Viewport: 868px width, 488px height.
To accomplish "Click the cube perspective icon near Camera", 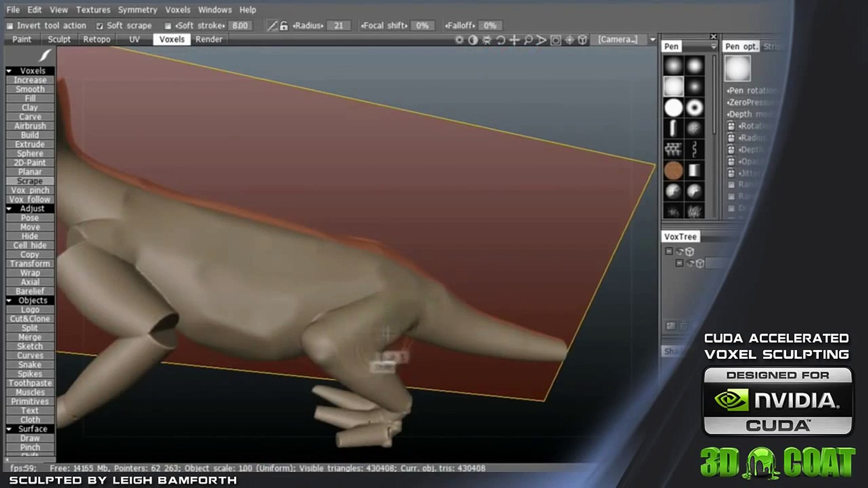I will [583, 40].
